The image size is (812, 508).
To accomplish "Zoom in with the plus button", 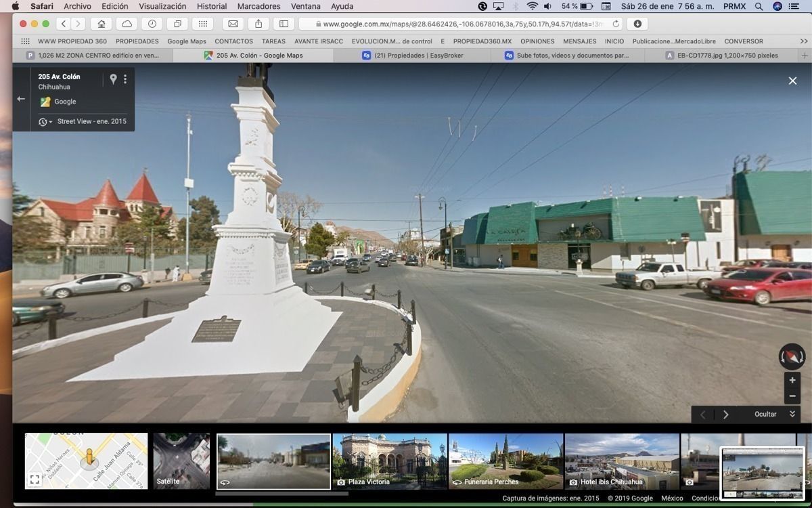I will 792,380.
